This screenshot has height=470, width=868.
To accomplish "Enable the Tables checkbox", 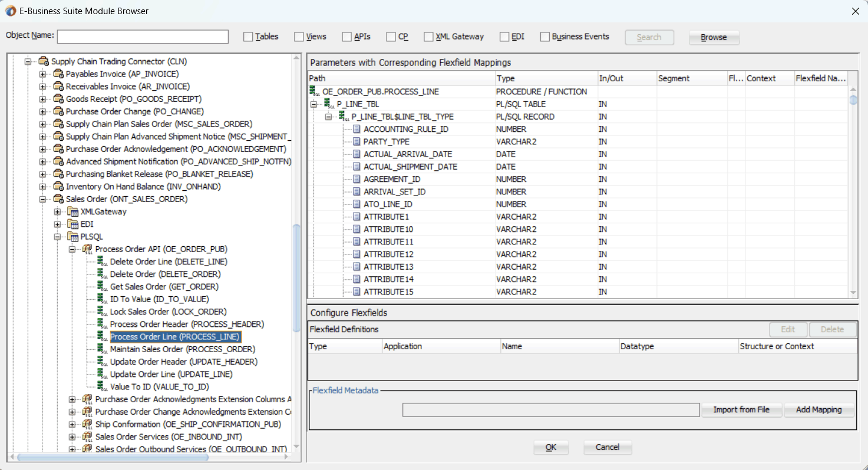I will (248, 37).
